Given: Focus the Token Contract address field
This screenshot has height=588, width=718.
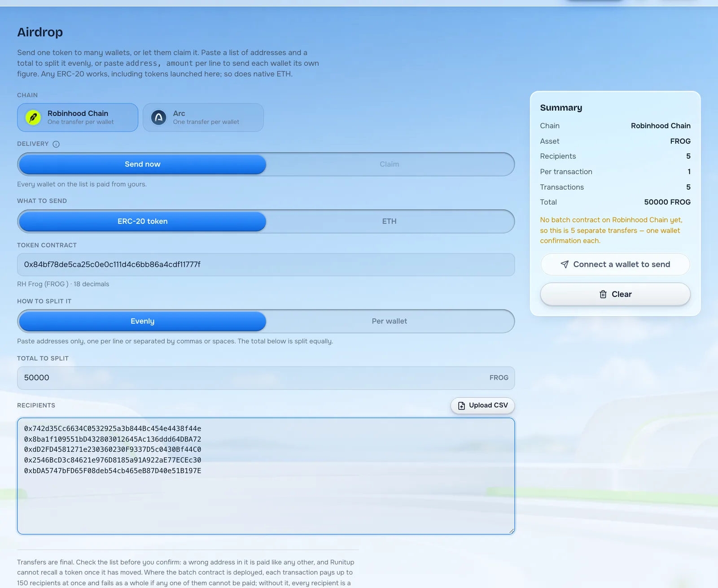Looking at the screenshot, I should pyautogui.click(x=266, y=265).
